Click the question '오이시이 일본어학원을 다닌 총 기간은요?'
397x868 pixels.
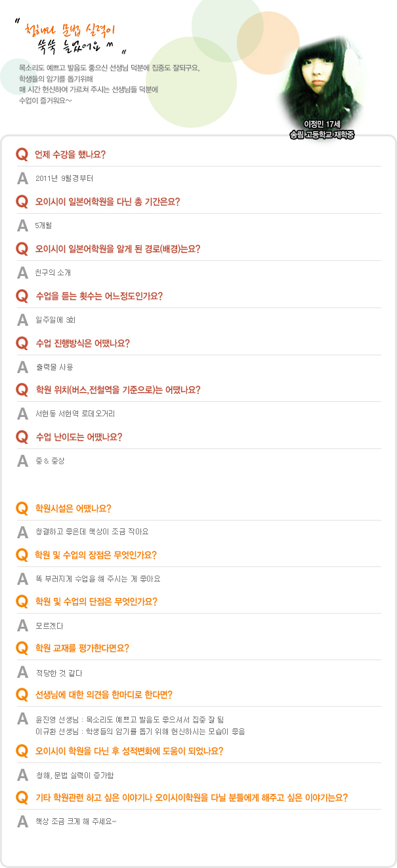(x=108, y=201)
